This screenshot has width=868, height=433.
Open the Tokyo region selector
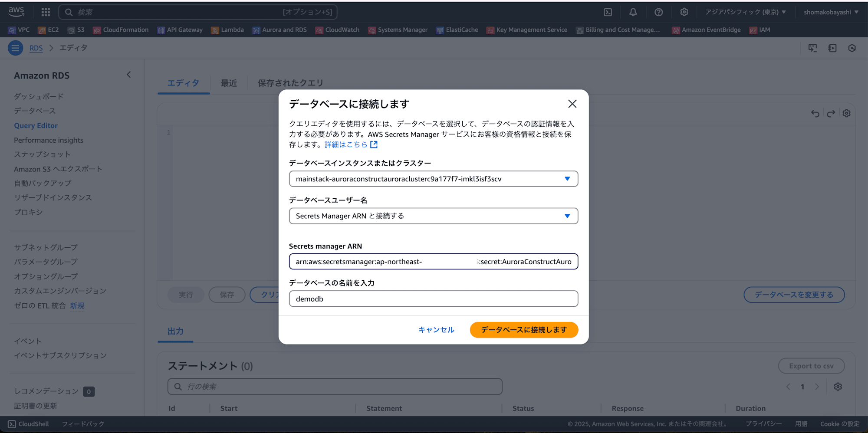click(745, 12)
